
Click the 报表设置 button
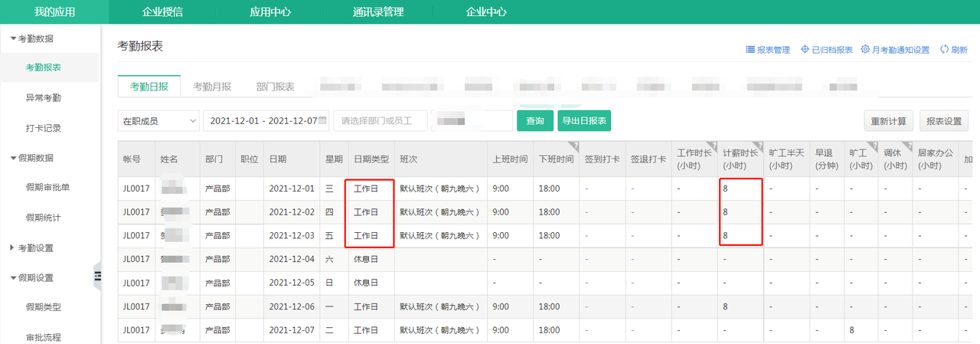(944, 121)
